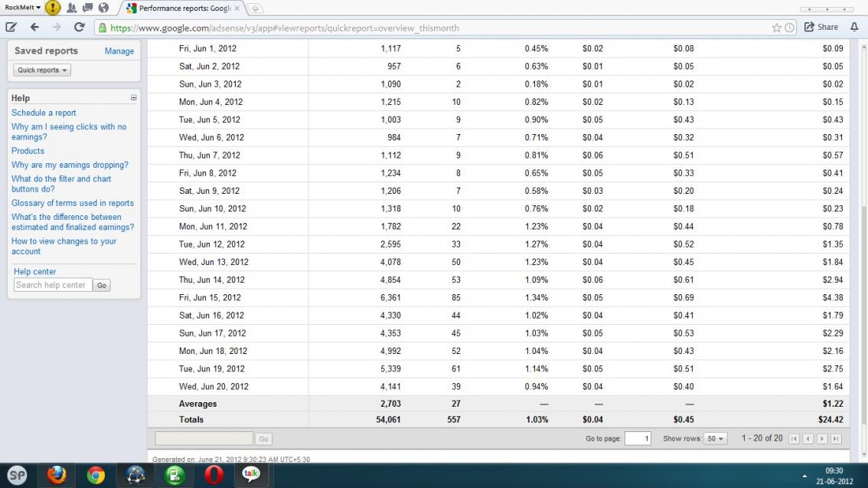This screenshot has width=868, height=488.
Task: Open the Help center link
Action: [35, 271]
